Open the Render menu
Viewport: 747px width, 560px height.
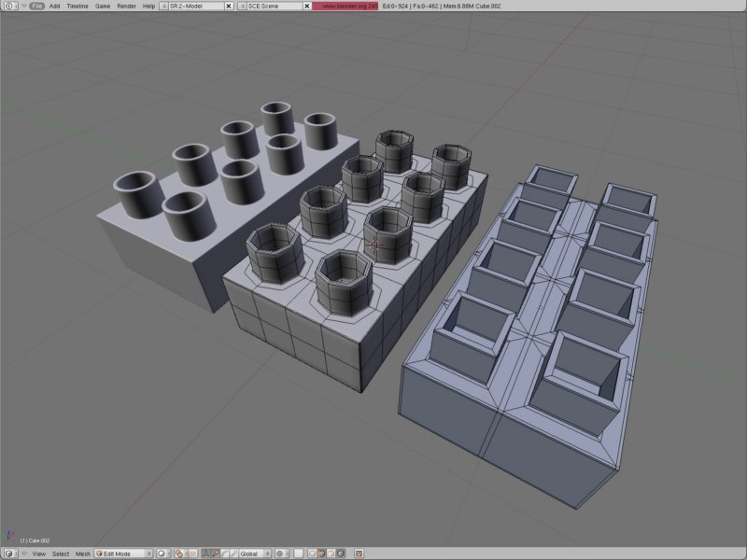[x=126, y=6]
